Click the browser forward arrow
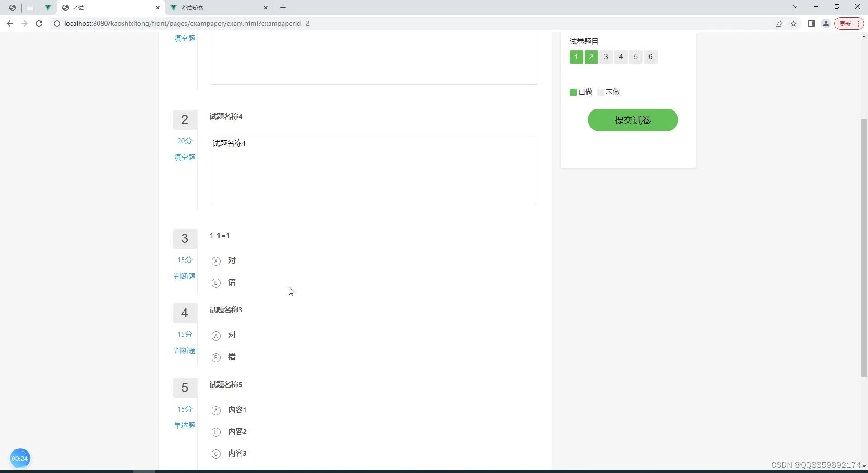The image size is (868, 473). click(x=24, y=24)
